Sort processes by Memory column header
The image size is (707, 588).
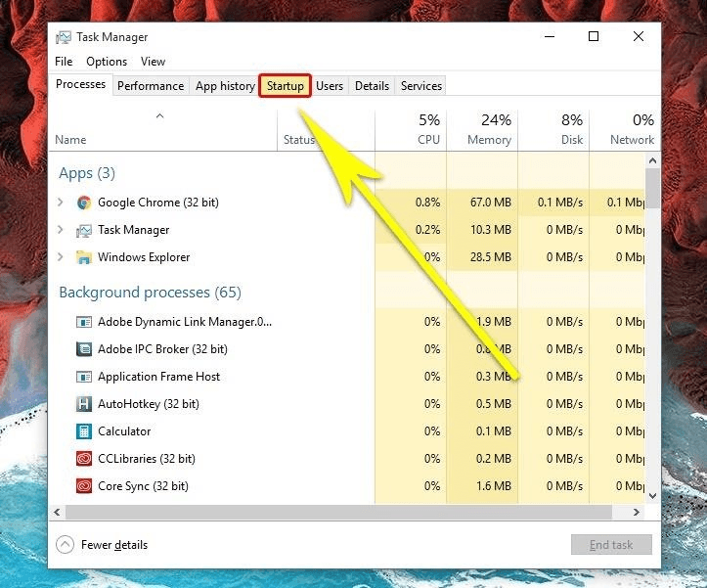(x=489, y=130)
